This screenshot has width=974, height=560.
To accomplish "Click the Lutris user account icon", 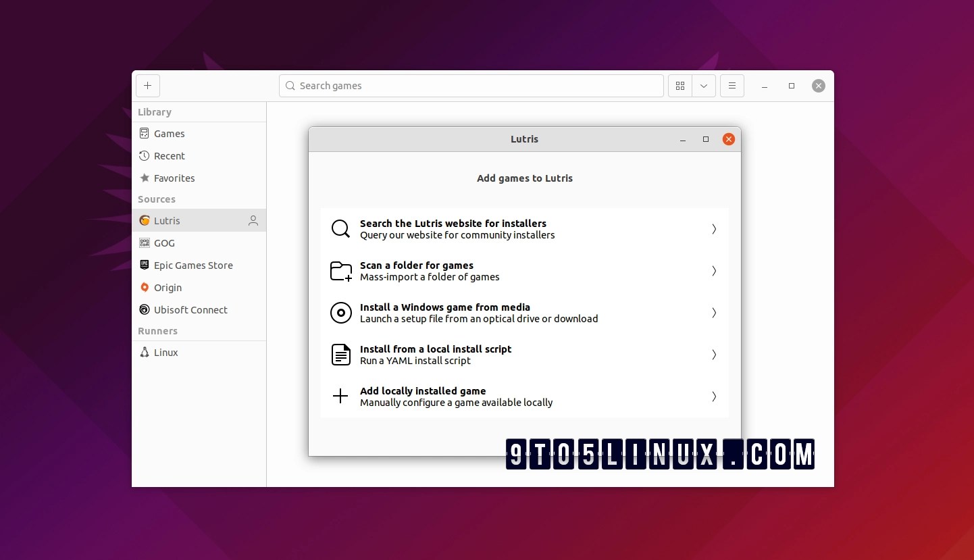I will [x=253, y=220].
